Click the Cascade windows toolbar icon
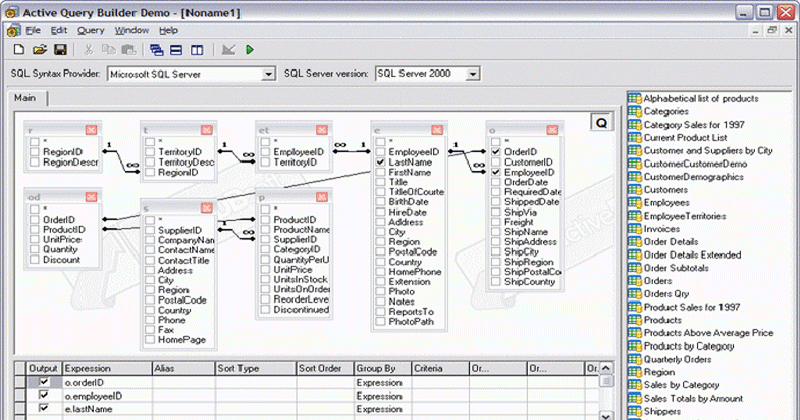This screenshot has width=800, height=420. [157, 49]
